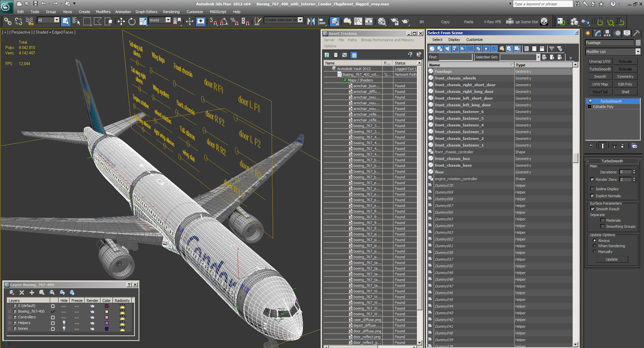Click the Edit Poly modifier button
644x348 pixels.
625,84
